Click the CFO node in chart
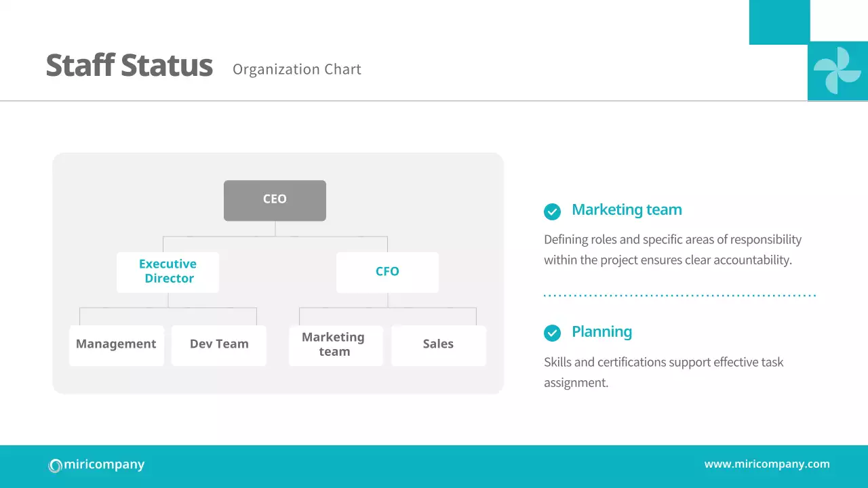 point(387,272)
